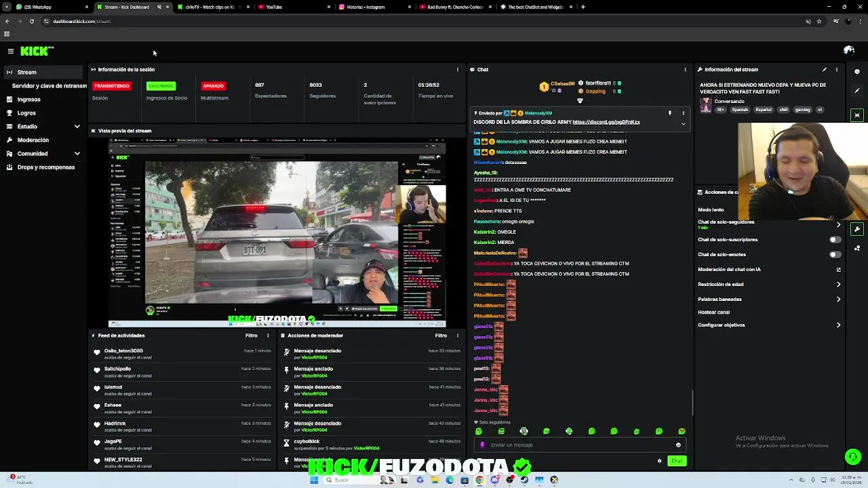Image resolution: width=868 pixels, height=488 pixels.
Task: Click the Spanish stream tag
Action: pyautogui.click(x=740, y=110)
